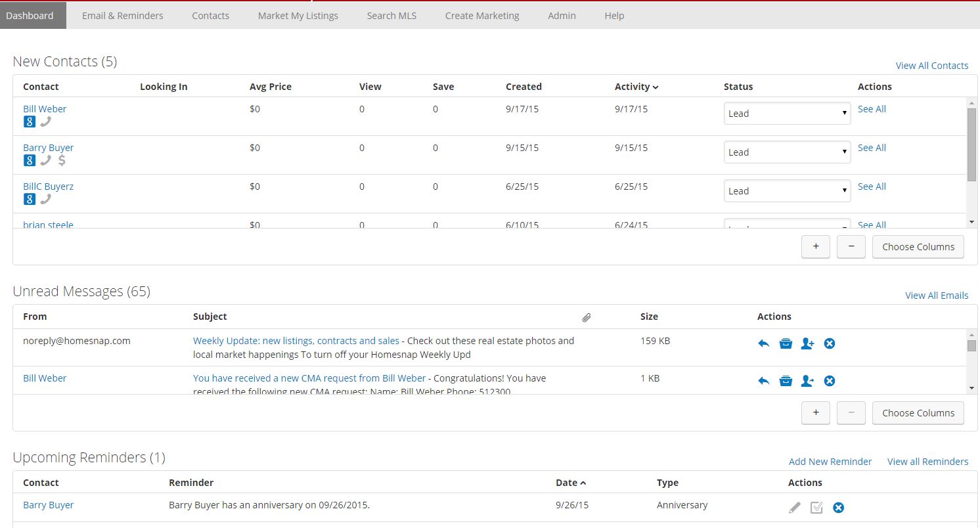The image size is (980, 528).
Task: Open the Status dropdown for BillC Buyerz
Action: pos(787,191)
